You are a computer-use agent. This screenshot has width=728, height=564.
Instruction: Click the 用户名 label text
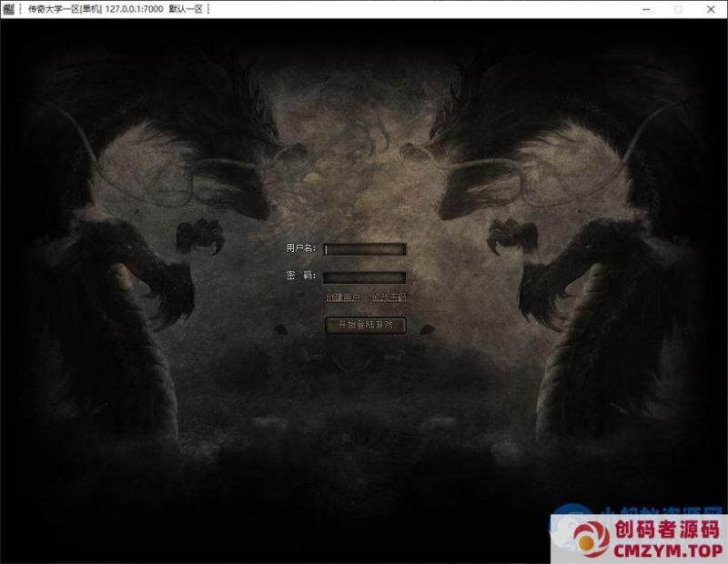[x=300, y=248]
